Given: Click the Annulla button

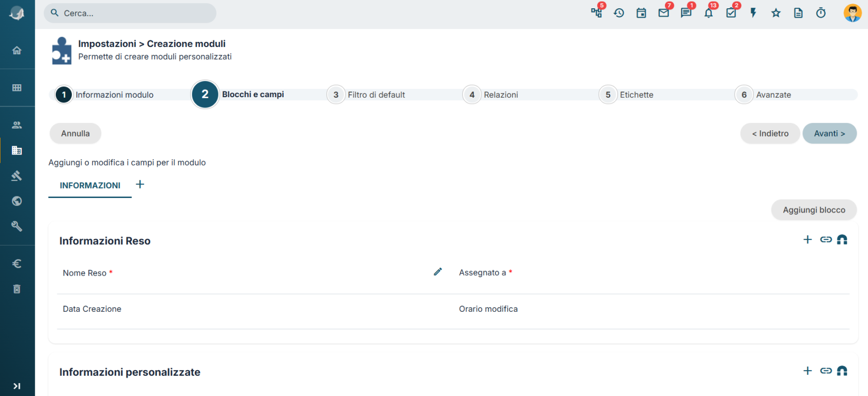Looking at the screenshot, I should pos(75,133).
